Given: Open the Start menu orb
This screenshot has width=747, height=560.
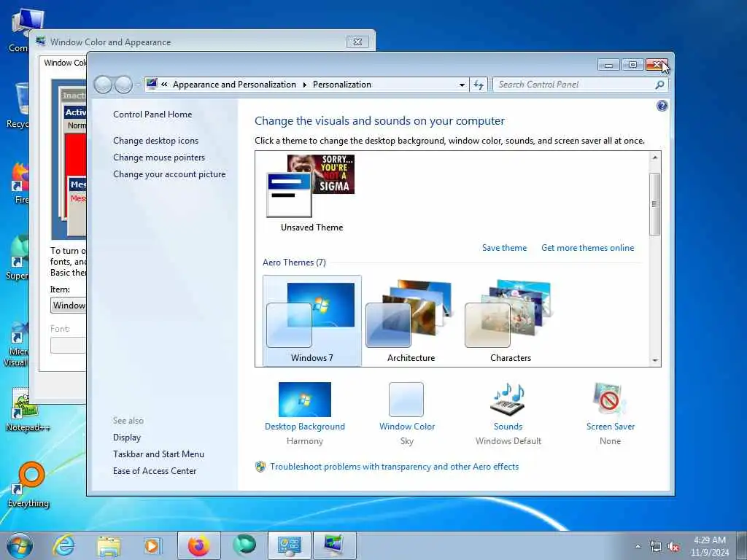Looking at the screenshot, I should tap(20, 545).
